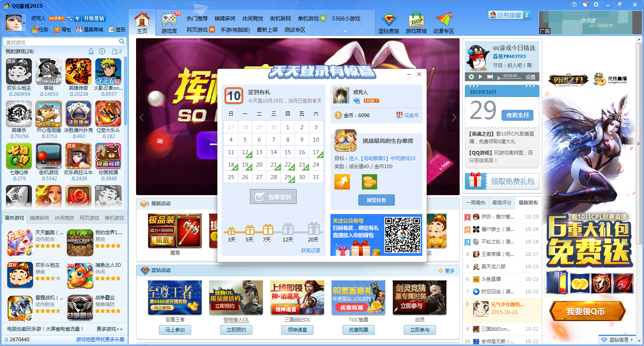The width and height of the screenshot is (644, 346).
Task: Switch to 休闲竞技 tab in lower list
Action: (x=64, y=218)
